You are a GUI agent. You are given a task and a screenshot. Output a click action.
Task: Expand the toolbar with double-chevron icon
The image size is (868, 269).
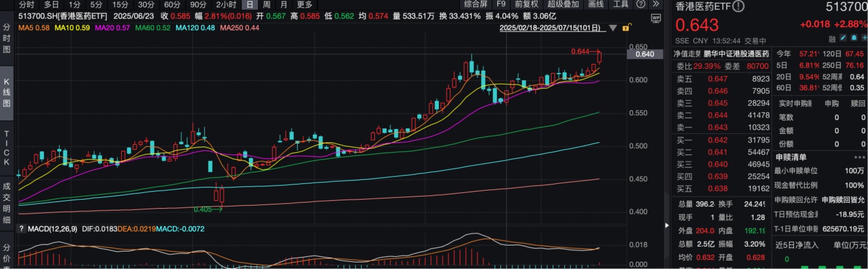pos(656,4)
